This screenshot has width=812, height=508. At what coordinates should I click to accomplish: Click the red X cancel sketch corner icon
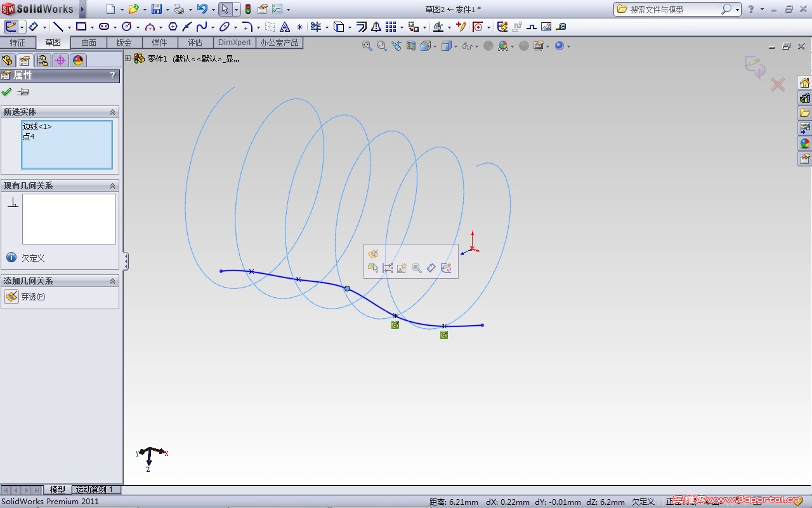tap(778, 84)
